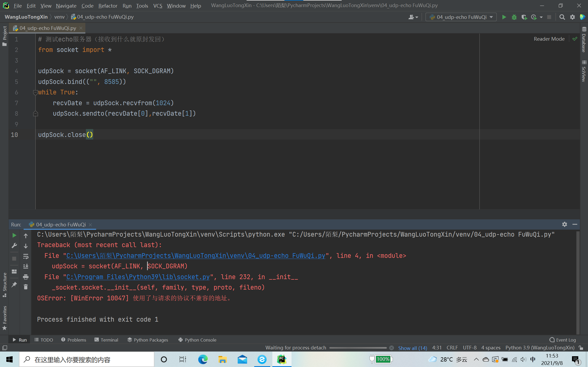Select the 04_udp-echo FuWuQi.py editor tab
588x367 pixels.
tap(48, 28)
